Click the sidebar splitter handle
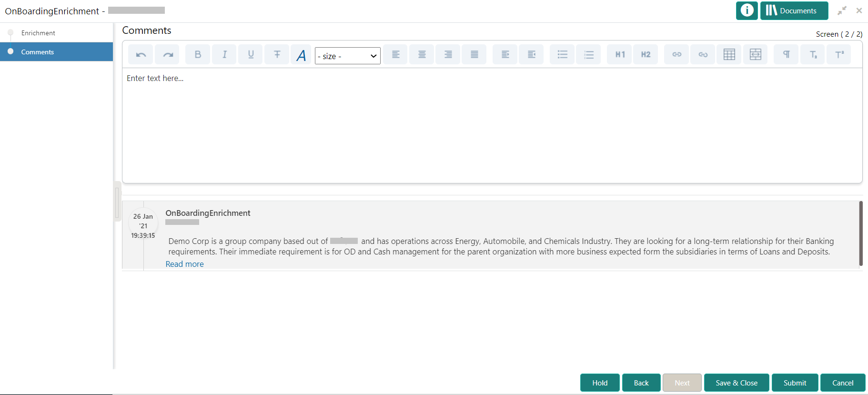 (117, 201)
